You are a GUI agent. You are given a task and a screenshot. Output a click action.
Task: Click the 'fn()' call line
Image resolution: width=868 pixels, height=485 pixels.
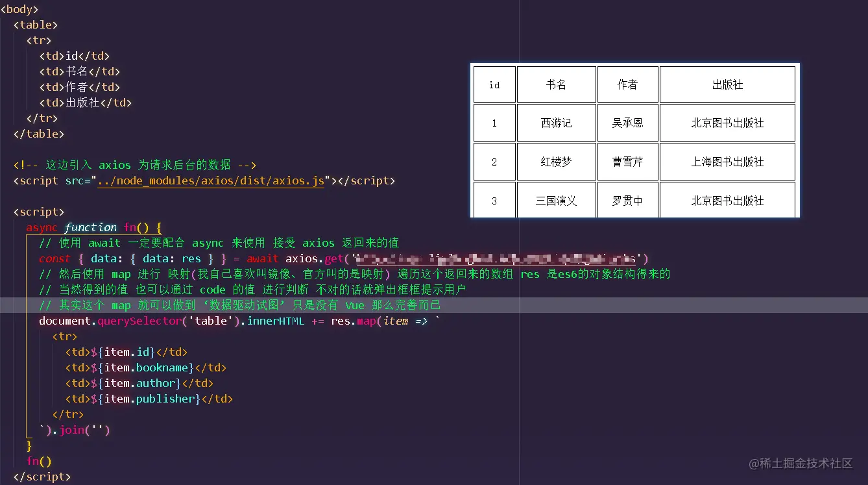tap(39, 461)
